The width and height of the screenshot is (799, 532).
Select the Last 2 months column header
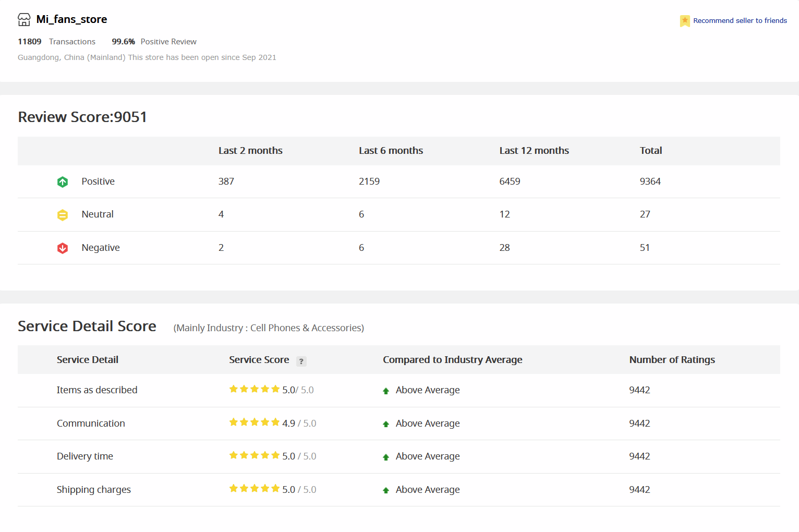250,151
